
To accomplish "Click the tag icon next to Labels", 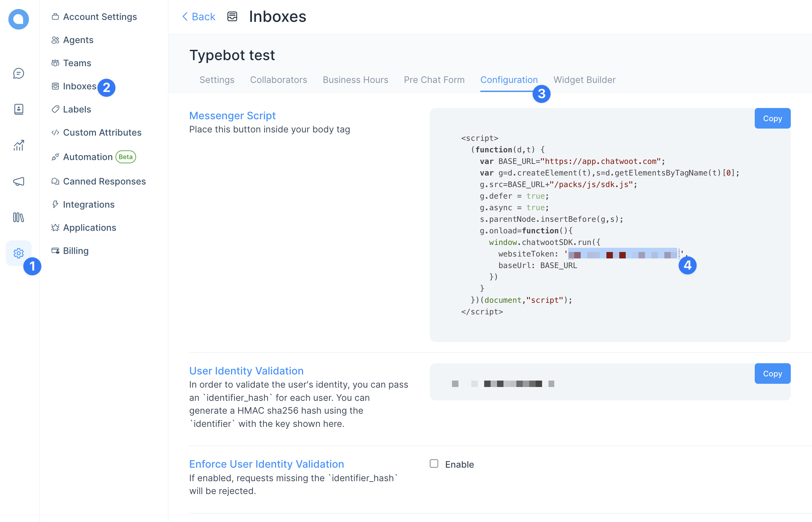I will point(55,109).
